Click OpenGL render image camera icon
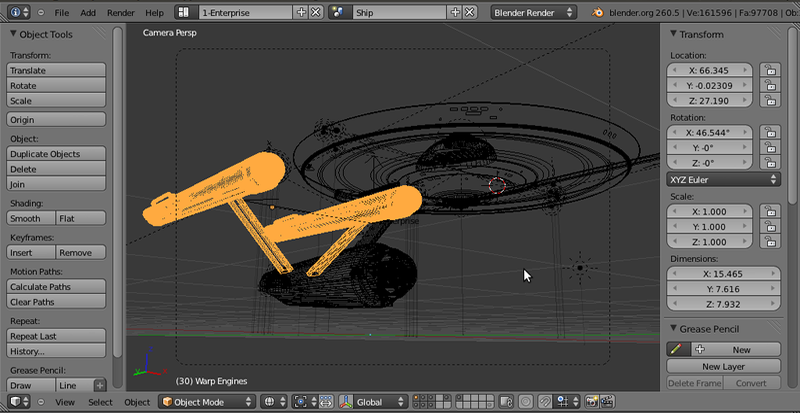Image resolution: width=800 pixels, height=413 pixels. point(592,402)
